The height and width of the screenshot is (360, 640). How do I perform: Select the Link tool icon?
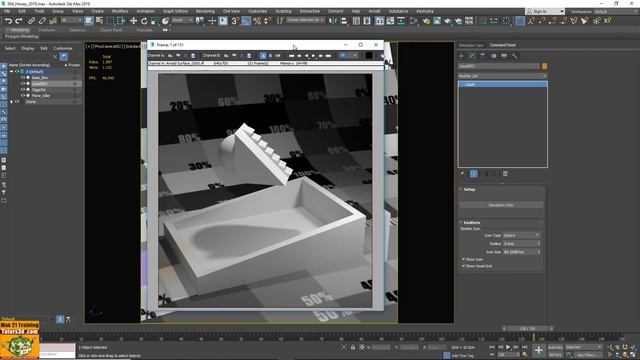[x=31, y=20]
